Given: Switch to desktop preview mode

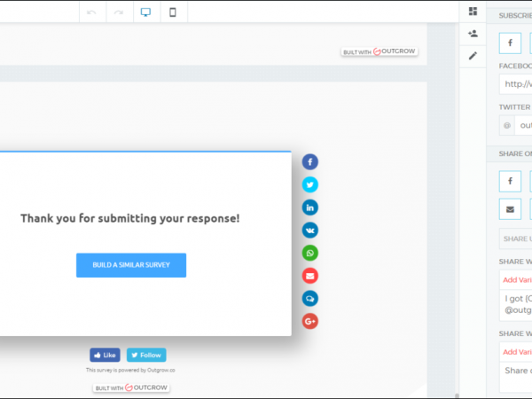Looking at the screenshot, I should click(145, 12).
